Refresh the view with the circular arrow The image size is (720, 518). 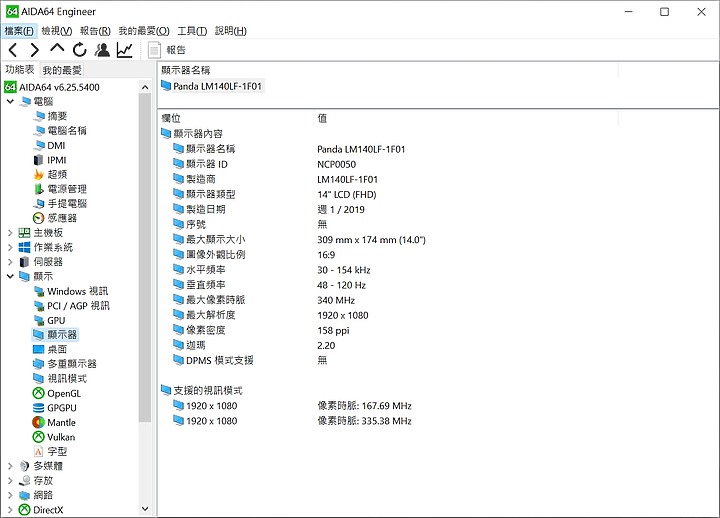pyautogui.click(x=79, y=50)
